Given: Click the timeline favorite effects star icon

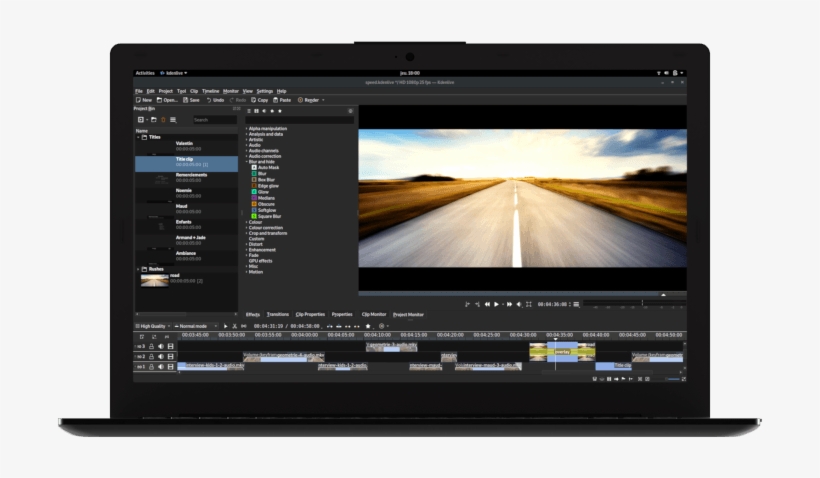Looking at the screenshot, I should coord(368,326).
